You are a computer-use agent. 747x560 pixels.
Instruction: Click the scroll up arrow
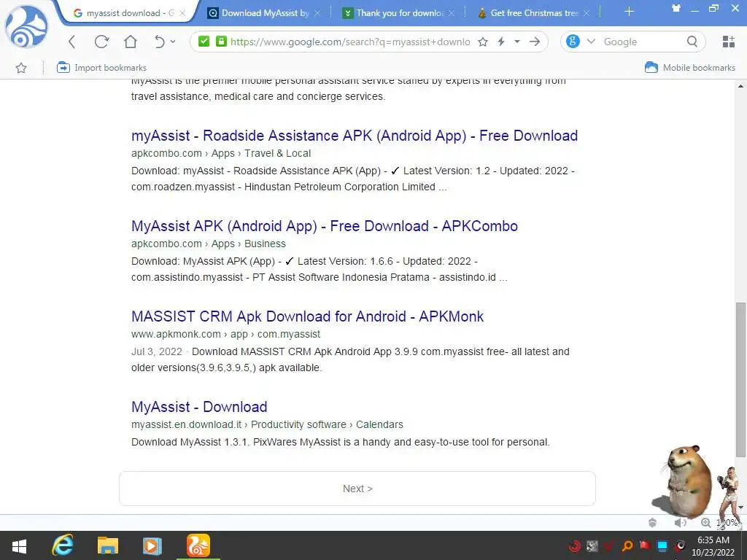[x=740, y=86]
